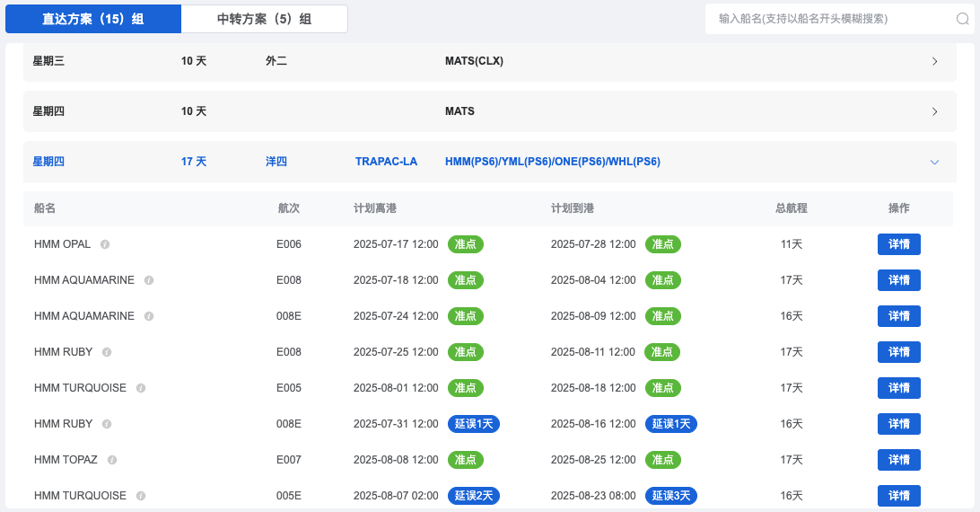Click info icon next to HMM OPAL
The height and width of the screenshot is (512, 980).
[x=105, y=244]
